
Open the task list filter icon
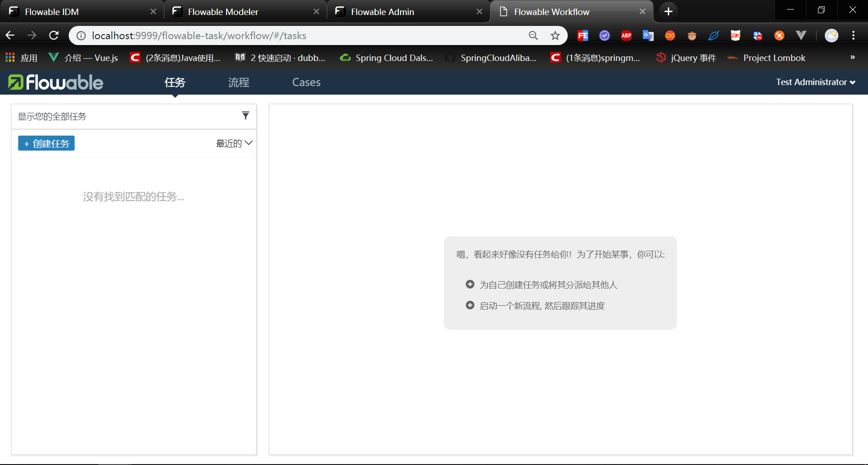246,116
